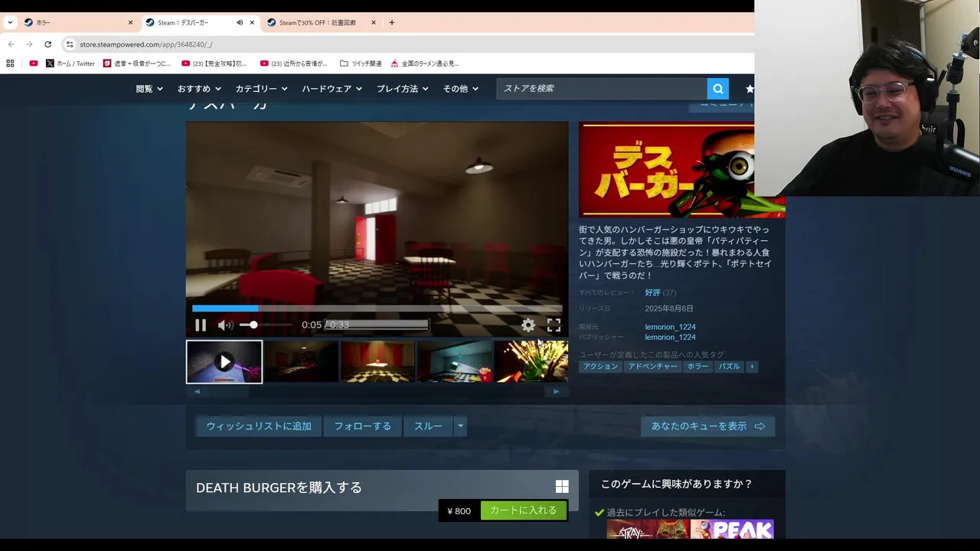
Task: Close the Steam デスバーガー tab
Action: click(252, 23)
